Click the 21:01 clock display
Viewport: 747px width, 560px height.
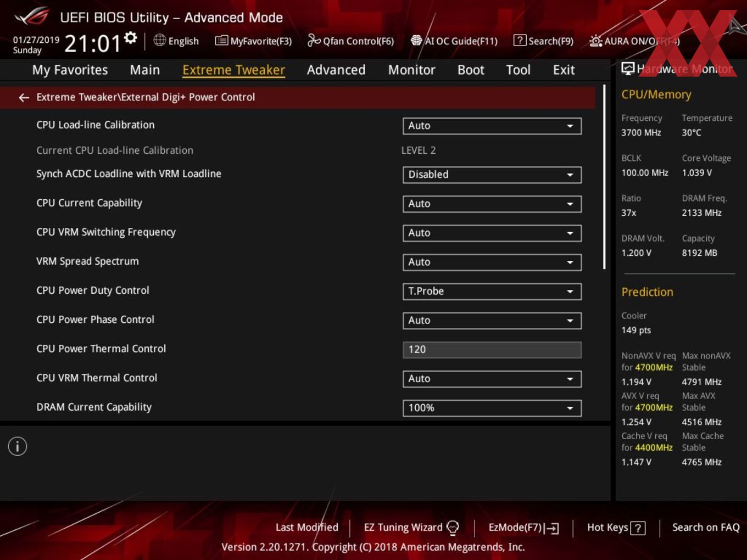point(92,43)
